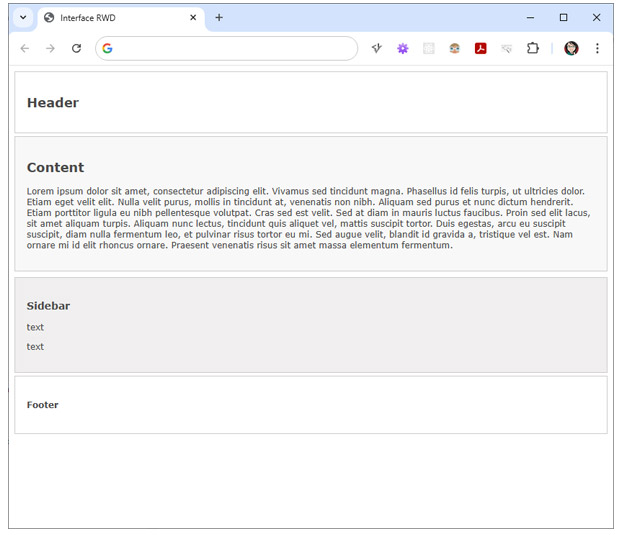This screenshot has width=619, height=535.
Task: Click the browser forward arrow
Action: [x=50, y=48]
